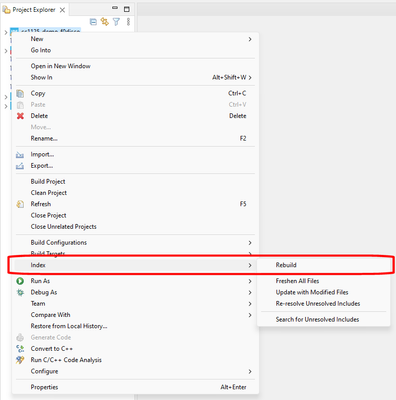Screen dimensions: 396x400
Task: Click the F5 shortcut label
Action: point(243,204)
